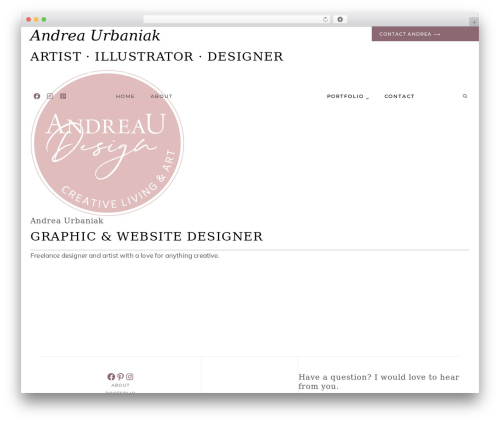Image resolution: width=500 pixels, height=423 pixels.
Task: Click the 'Freelance designer and artist' sentence
Action: tap(125, 256)
